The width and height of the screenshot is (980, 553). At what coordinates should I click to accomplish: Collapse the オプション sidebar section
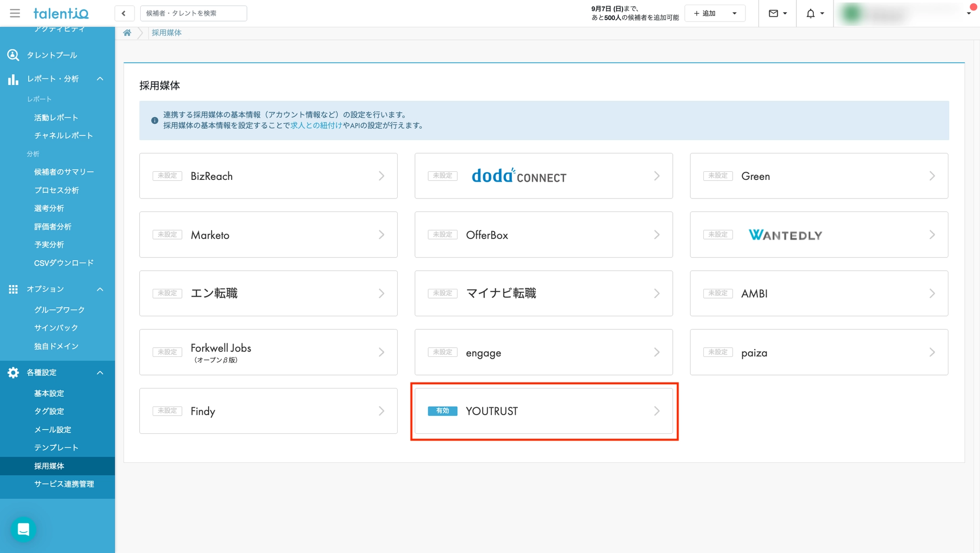[x=100, y=289]
